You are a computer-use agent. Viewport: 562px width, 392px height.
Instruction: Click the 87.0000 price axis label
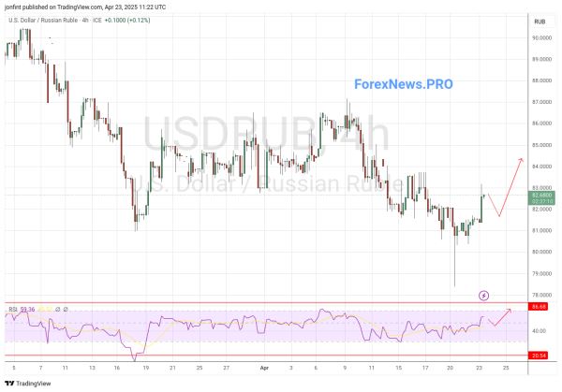pos(541,102)
